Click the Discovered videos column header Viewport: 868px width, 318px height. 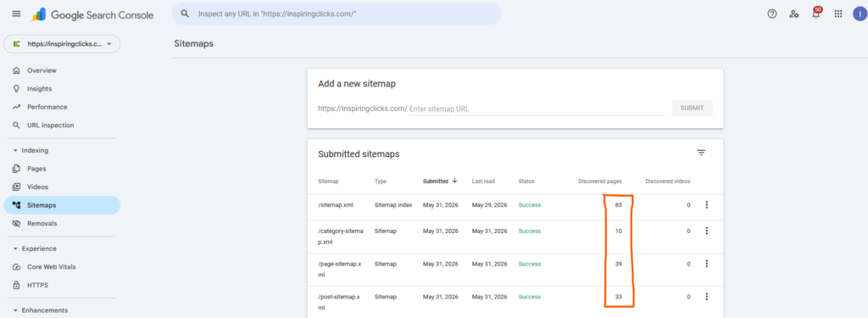668,181
